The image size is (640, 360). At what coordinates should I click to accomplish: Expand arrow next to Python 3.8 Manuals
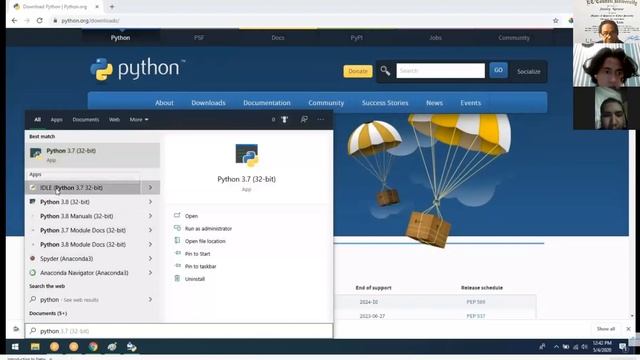pos(150,216)
